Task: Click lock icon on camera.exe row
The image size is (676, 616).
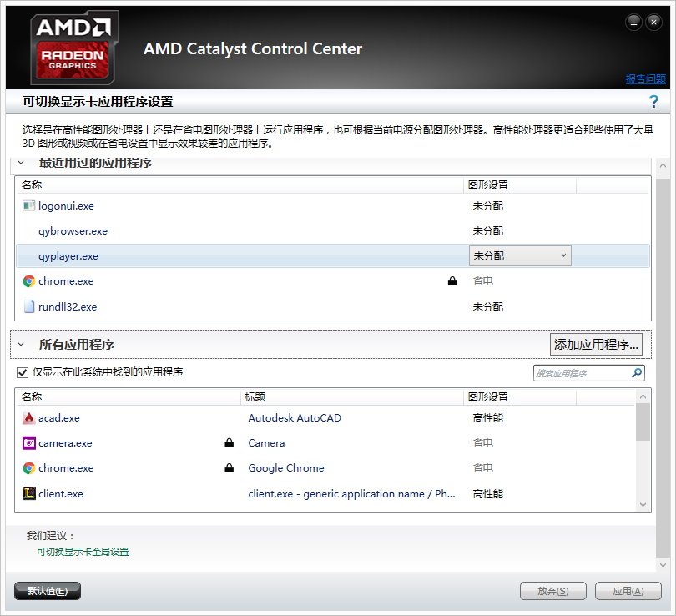Action: pyautogui.click(x=229, y=442)
